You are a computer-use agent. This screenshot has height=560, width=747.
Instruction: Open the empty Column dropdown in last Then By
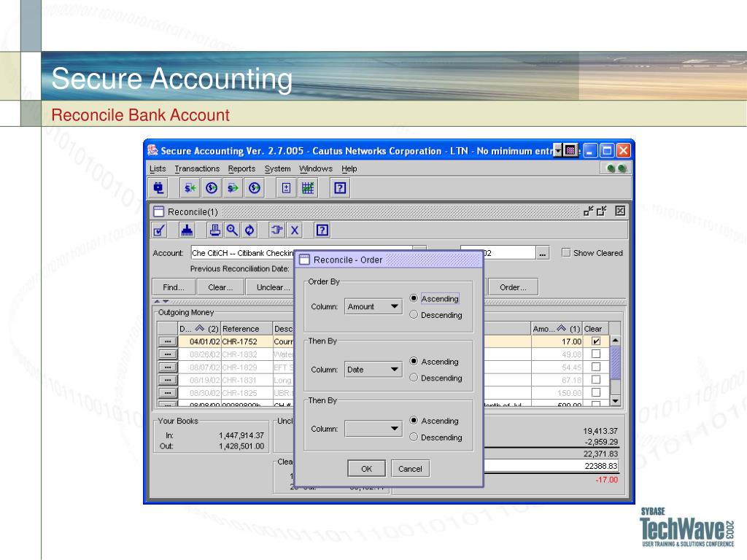pos(373,429)
